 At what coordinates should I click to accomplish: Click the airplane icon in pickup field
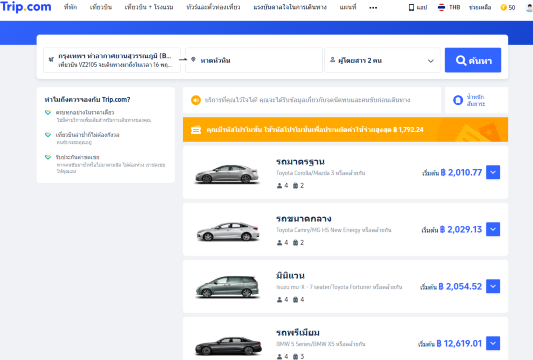(51, 59)
